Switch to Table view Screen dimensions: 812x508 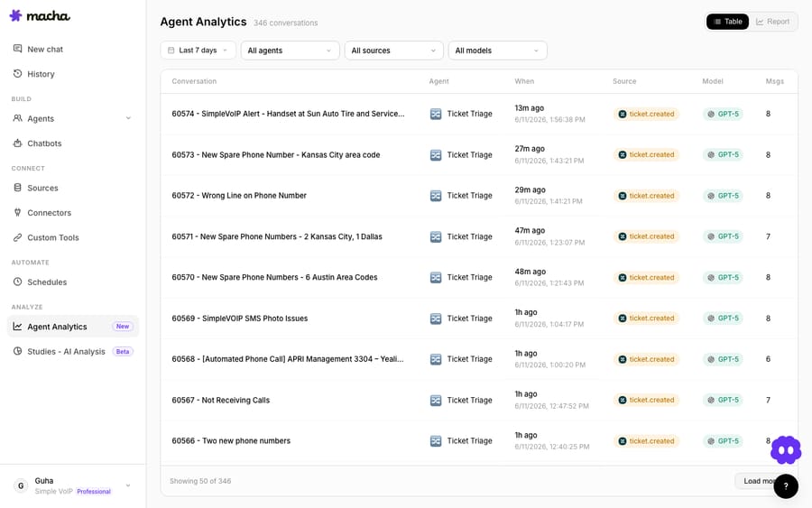click(x=727, y=22)
